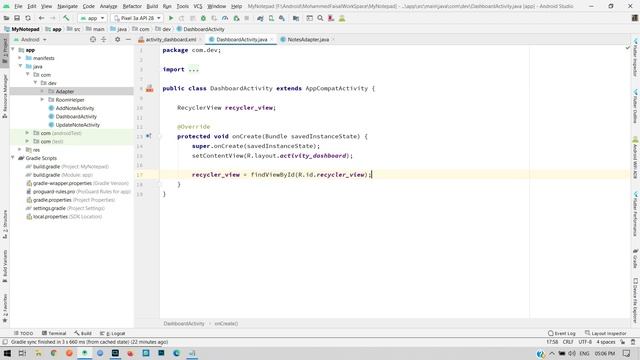Open the Build tool window
The height and width of the screenshot is (360, 640).
[x=83, y=333]
